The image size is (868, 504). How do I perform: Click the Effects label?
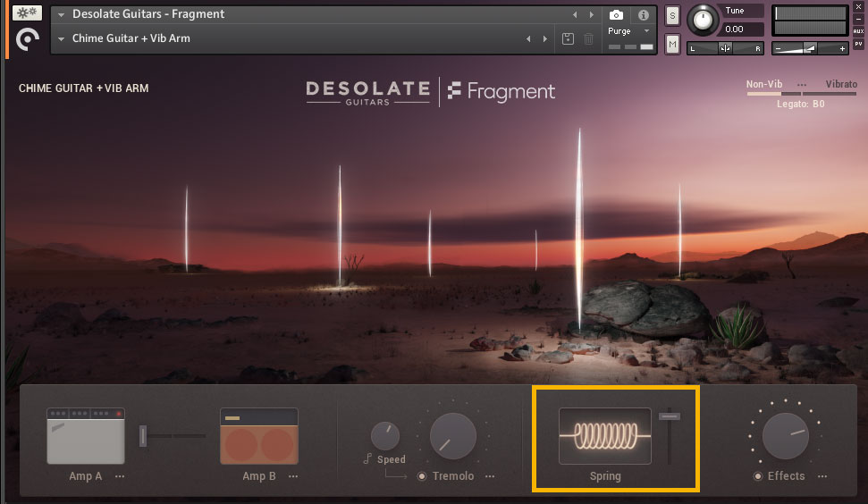tap(786, 476)
